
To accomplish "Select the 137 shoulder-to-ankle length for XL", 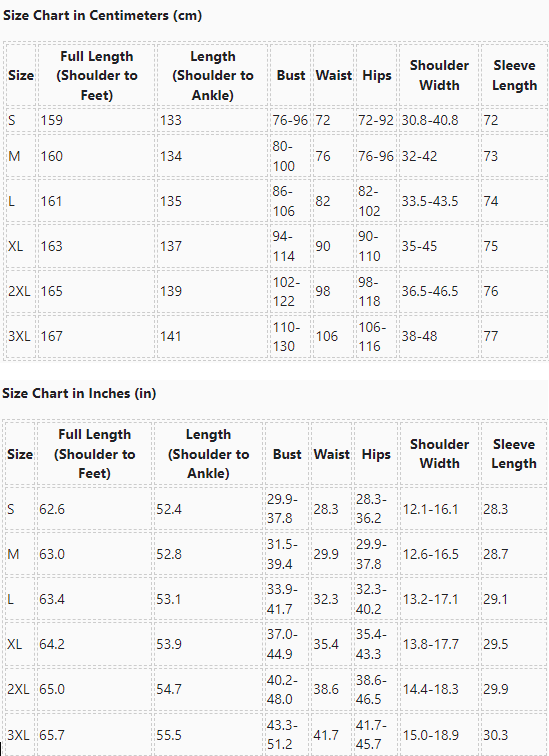I will 171,246.
